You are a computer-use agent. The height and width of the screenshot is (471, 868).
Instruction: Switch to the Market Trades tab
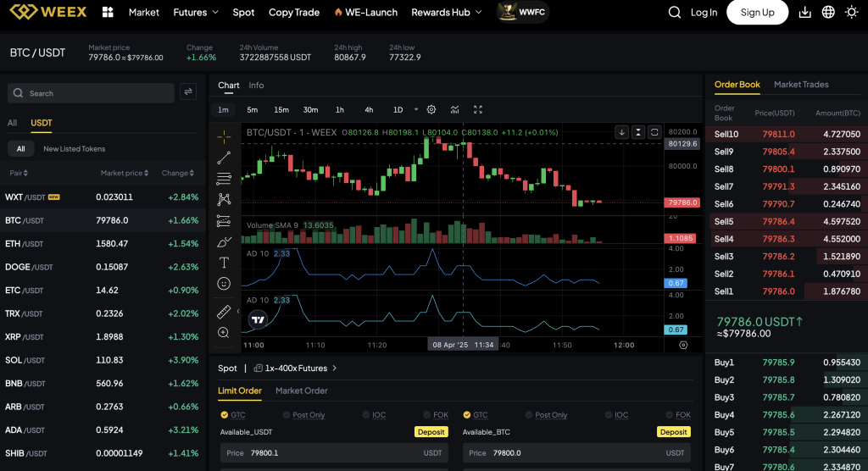coord(801,85)
